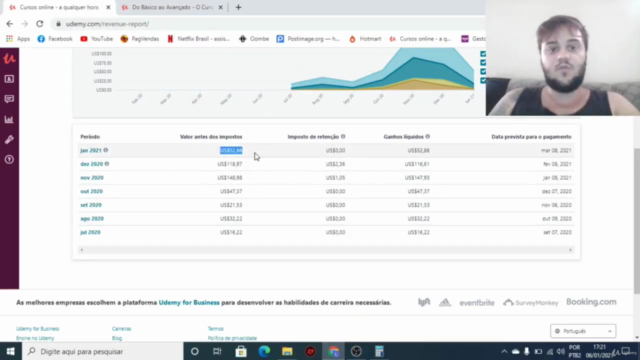Click the padlock icon in the address bar

click(x=58, y=24)
